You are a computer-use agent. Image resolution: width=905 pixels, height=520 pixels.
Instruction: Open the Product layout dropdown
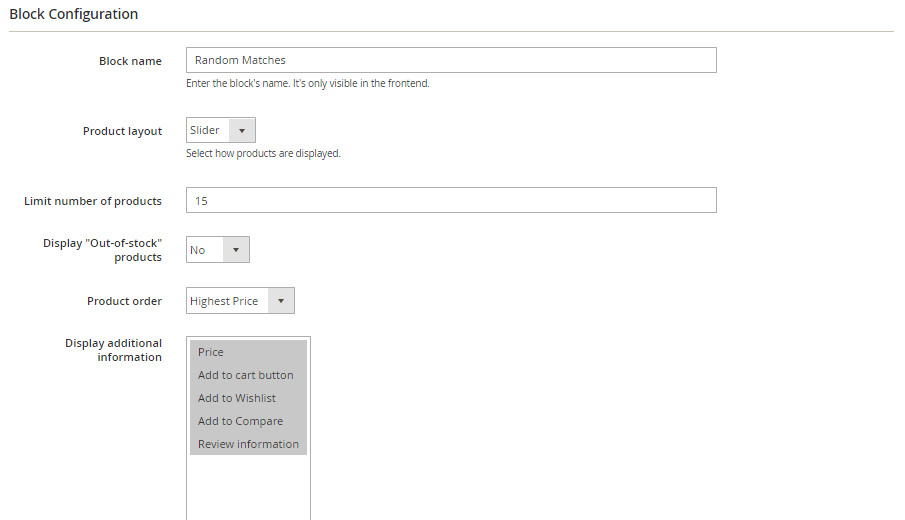[x=220, y=130]
